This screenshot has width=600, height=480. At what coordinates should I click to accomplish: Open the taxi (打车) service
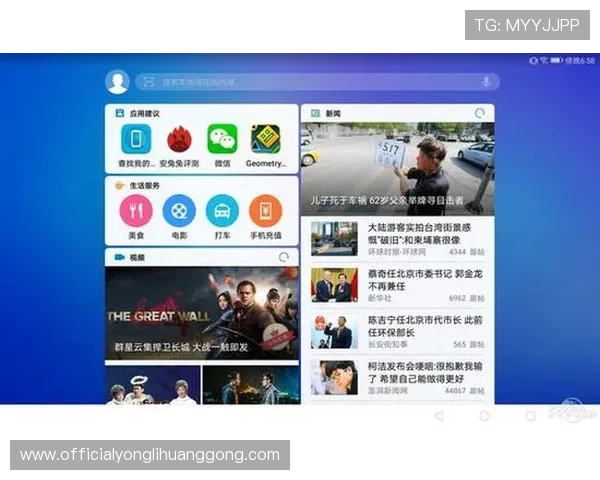tap(222, 211)
